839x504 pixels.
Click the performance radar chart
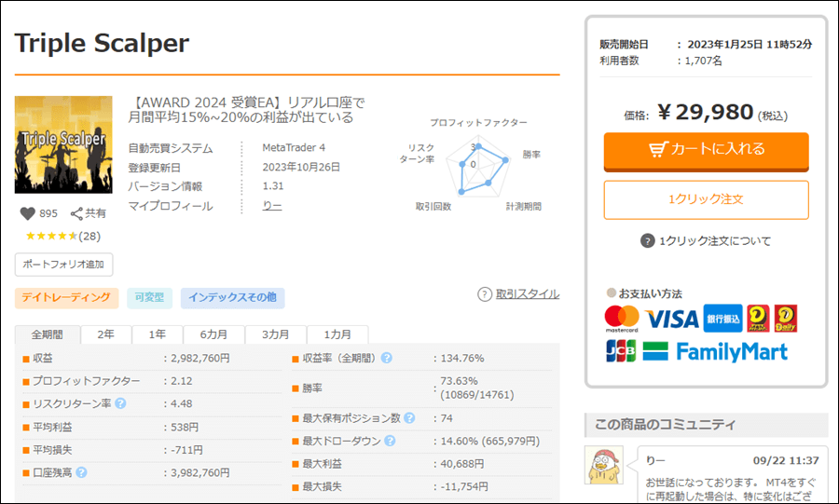click(477, 169)
